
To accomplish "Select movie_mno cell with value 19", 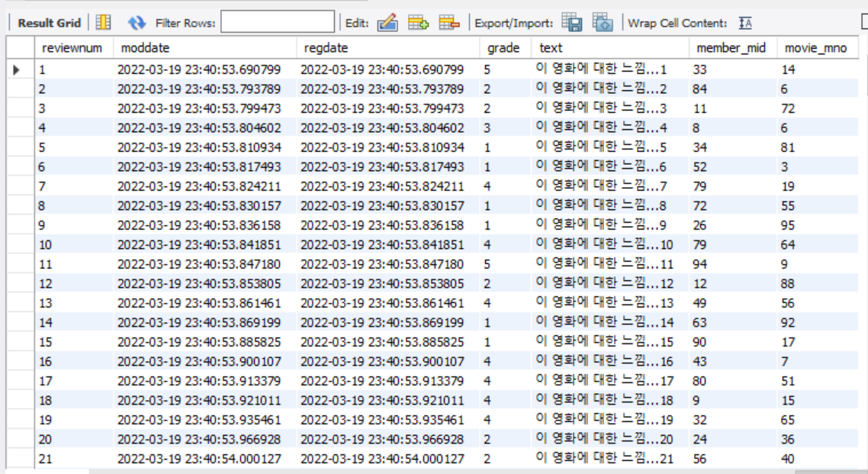I will (818, 186).
